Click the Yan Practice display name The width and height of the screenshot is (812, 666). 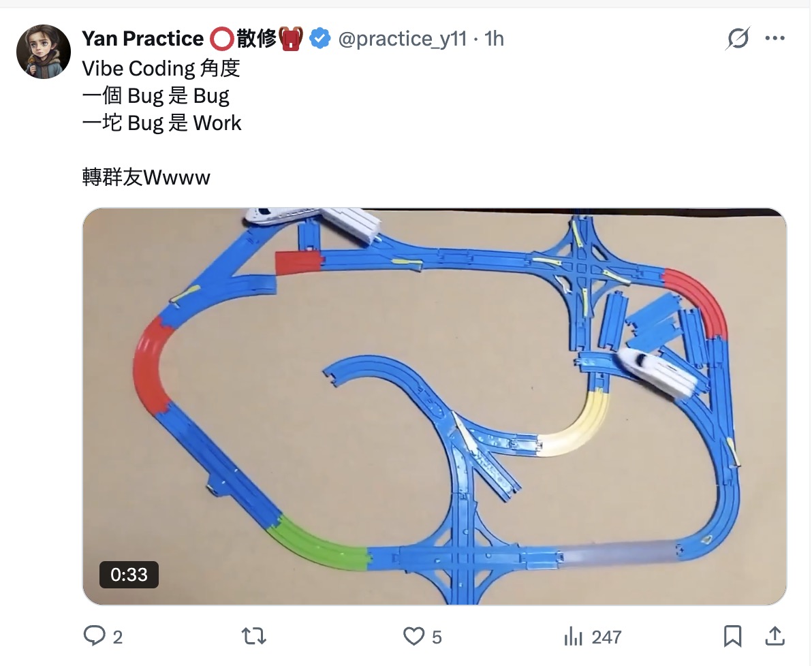(142, 39)
